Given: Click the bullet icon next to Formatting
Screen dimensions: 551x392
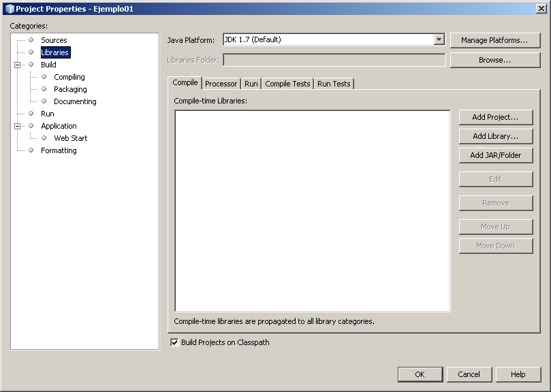Looking at the screenshot, I should (x=31, y=150).
